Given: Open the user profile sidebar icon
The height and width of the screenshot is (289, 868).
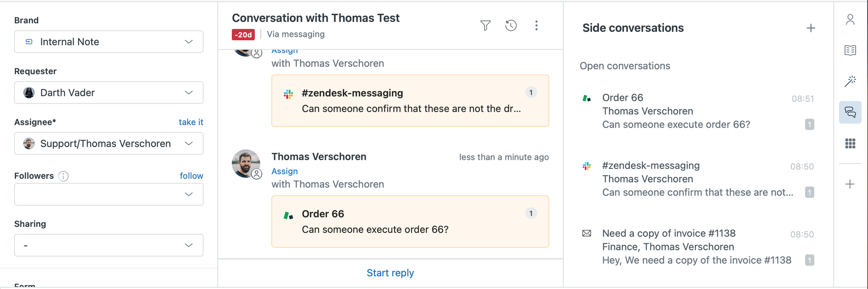Looking at the screenshot, I should 850,20.
